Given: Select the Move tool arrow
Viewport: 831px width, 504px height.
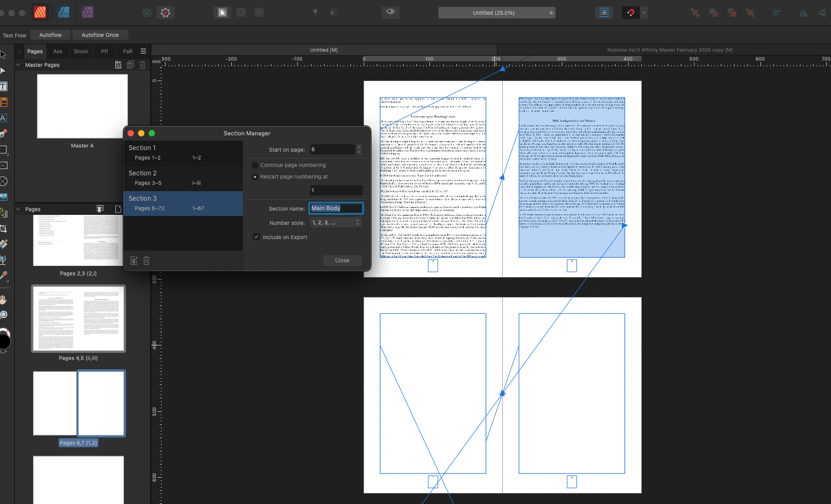Looking at the screenshot, I should pos(3,54).
